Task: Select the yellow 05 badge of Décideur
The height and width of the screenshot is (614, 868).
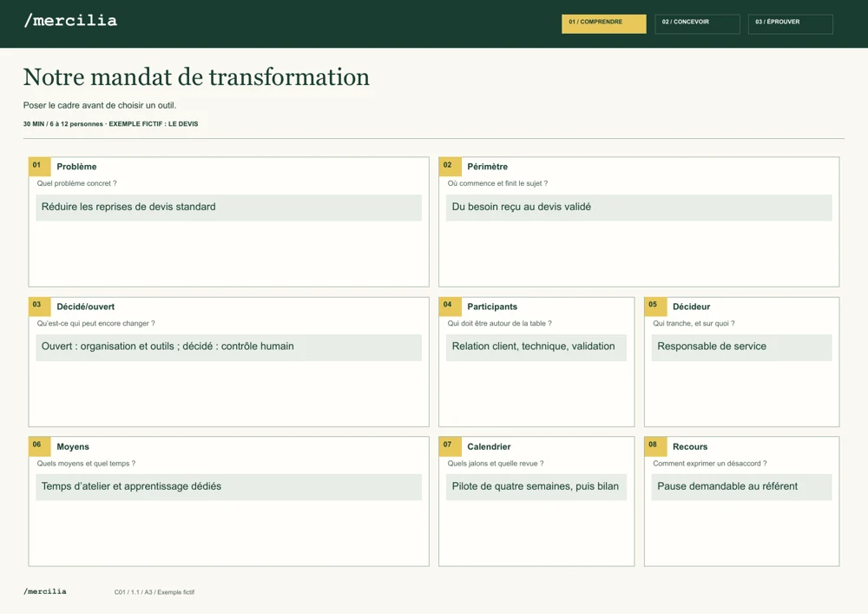Action: click(x=655, y=307)
